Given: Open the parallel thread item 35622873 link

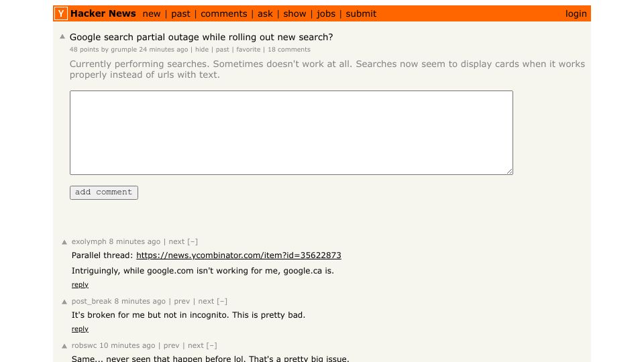Looking at the screenshot, I should pyautogui.click(x=239, y=255).
